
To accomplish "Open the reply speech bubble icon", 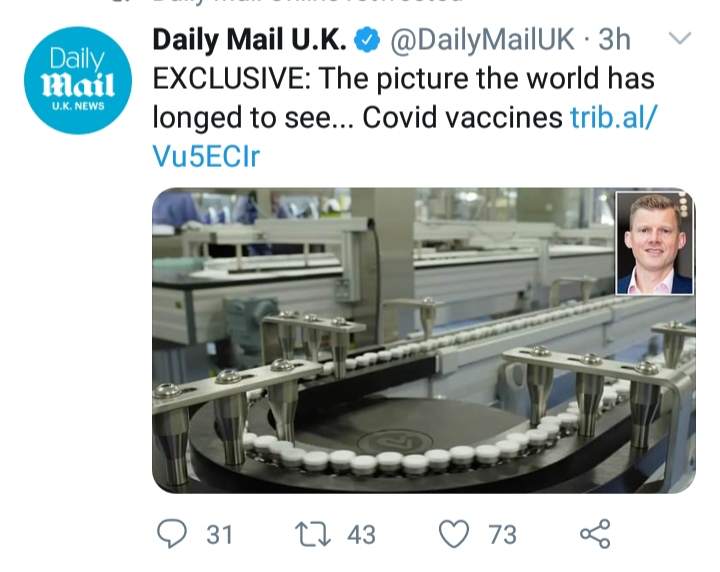I will pos(172,533).
